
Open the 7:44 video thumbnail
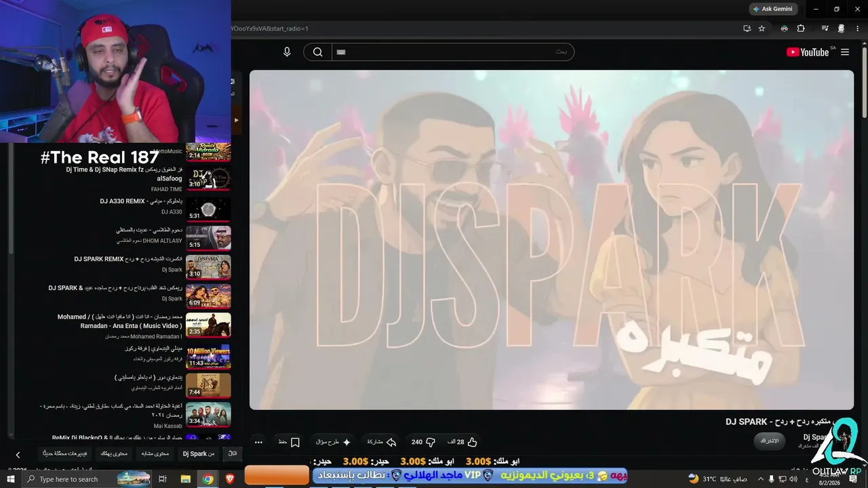pos(208,385)
